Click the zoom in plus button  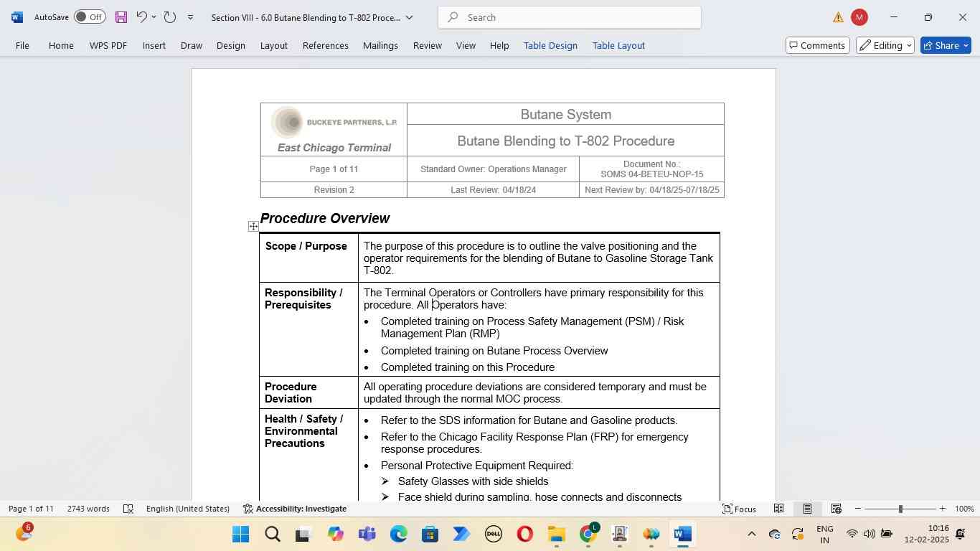[943, 509]
